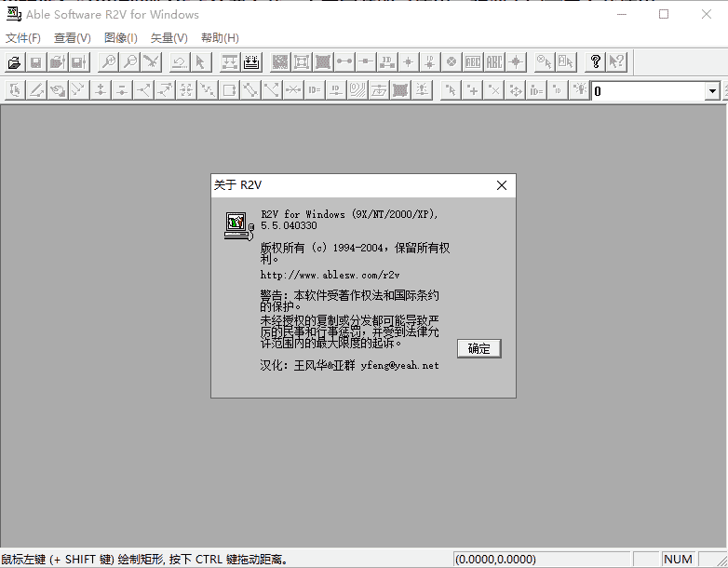Click the floppy disk with slider icon
This screenshot has height=568, width=728.
click(78, 61)
